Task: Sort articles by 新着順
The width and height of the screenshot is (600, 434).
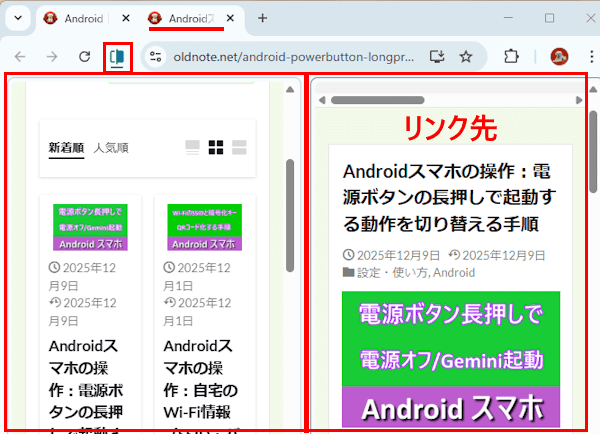Action: coord(66,148)
